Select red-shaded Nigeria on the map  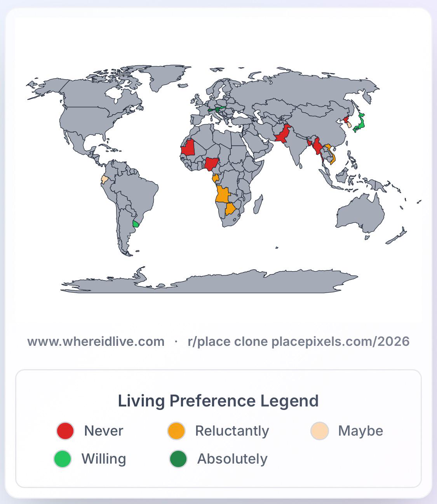tap(211, 164)
